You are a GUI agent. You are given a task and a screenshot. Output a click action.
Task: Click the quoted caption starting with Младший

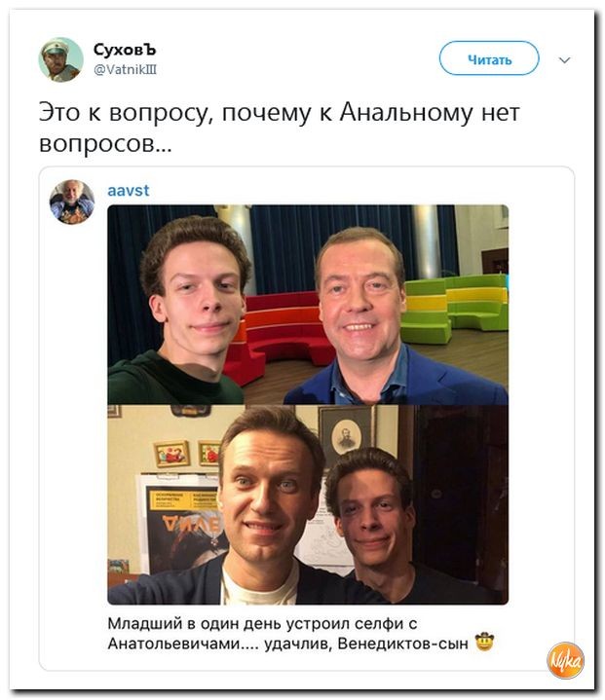301,634
